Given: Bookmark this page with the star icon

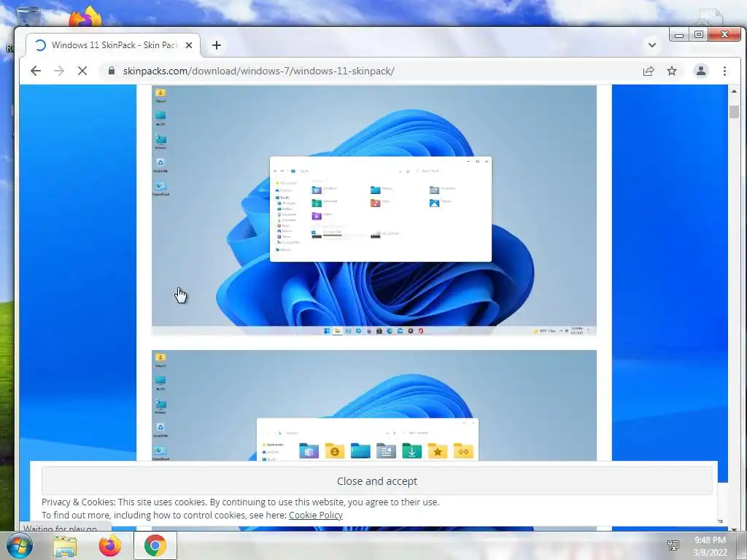Looking at the screenshot, I should 672,71.
